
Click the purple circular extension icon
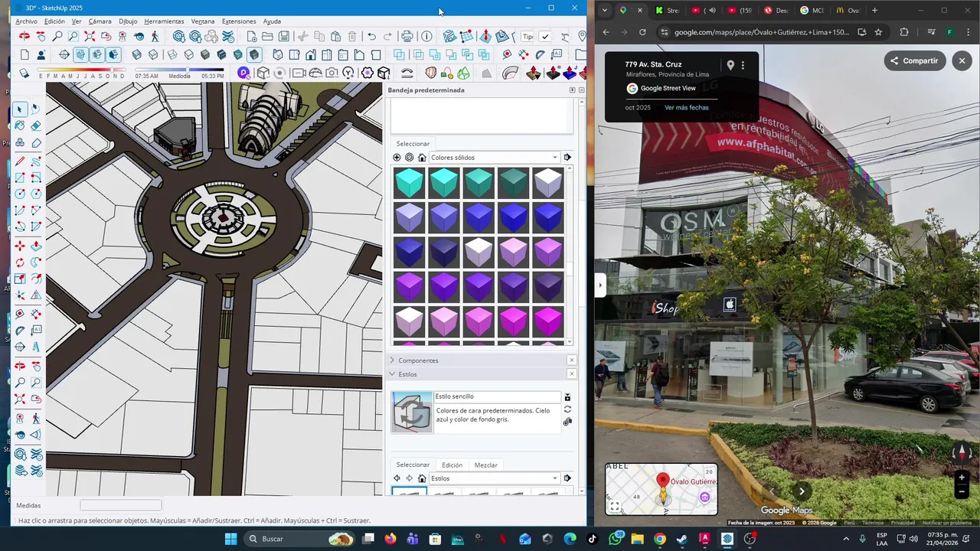[243, 73]
